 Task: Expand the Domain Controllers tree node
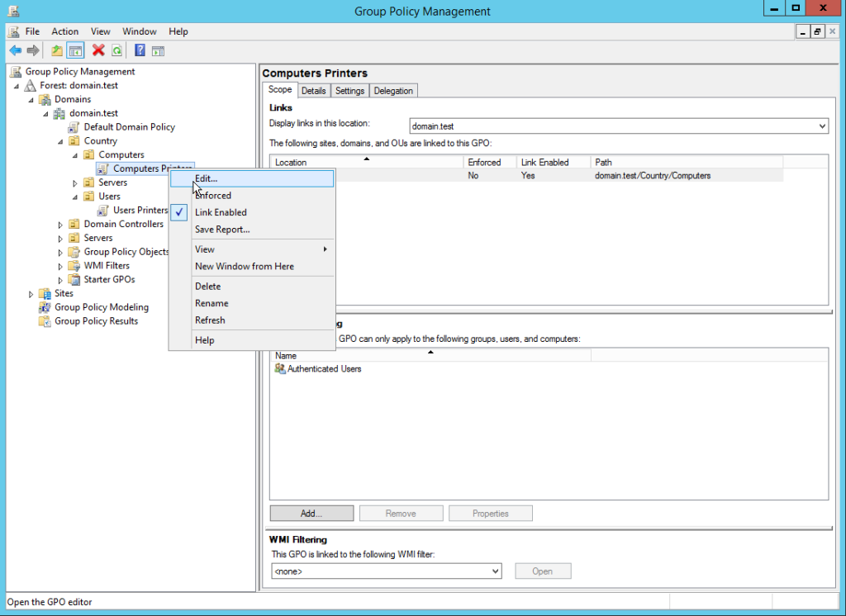(60, 225)
